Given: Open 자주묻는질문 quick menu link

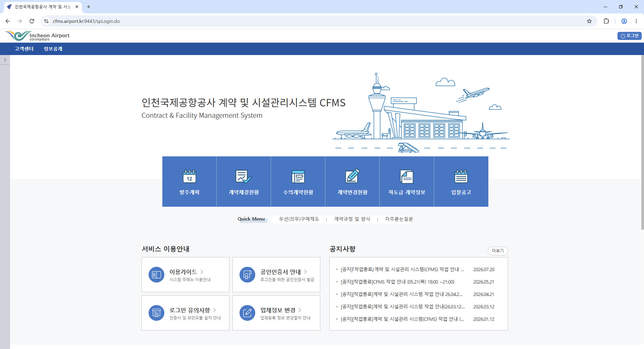Looking at the screenshot, I should (399, 219).
